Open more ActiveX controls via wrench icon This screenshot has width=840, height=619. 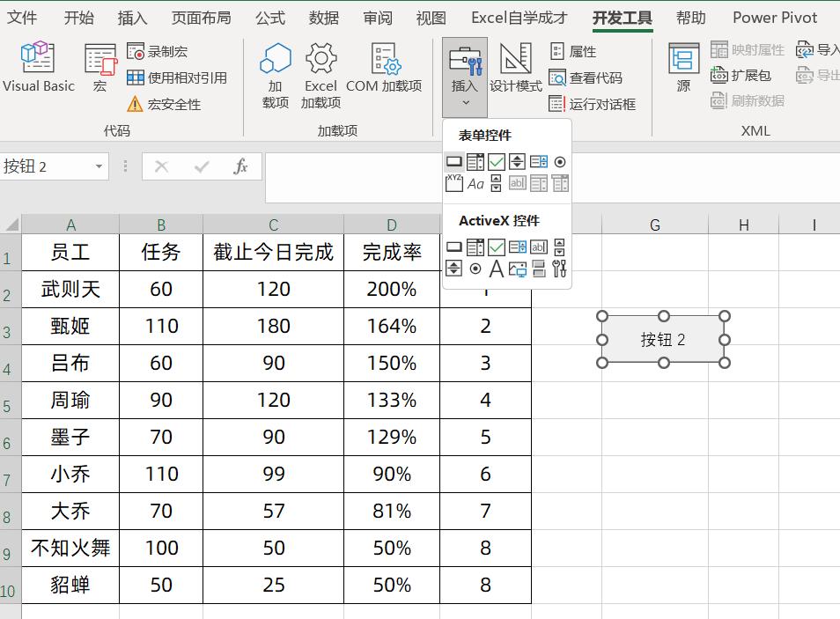point(561,269)
